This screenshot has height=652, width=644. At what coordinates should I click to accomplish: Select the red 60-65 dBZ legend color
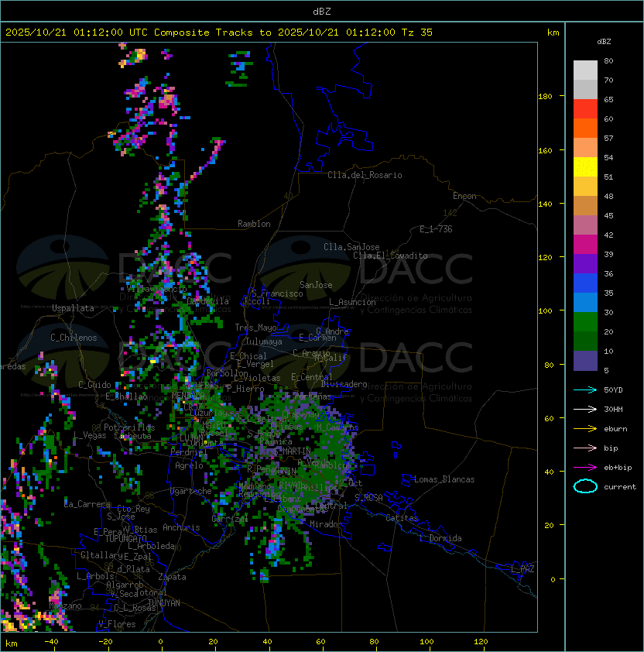pos(585,109)
